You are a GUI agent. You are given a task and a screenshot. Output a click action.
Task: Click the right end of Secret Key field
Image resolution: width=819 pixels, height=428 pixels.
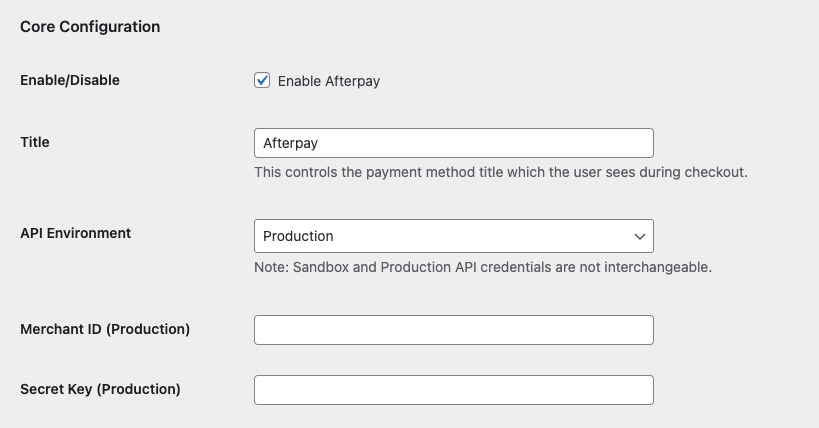pos(640,390)
